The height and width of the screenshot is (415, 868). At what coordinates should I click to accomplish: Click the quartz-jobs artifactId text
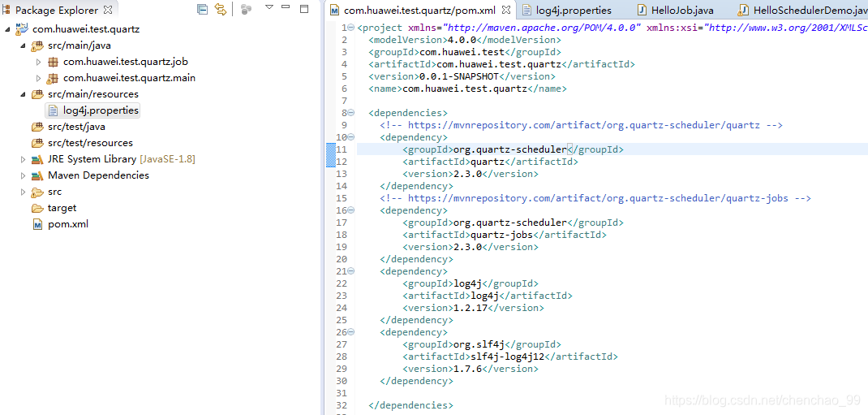point(501,235)
